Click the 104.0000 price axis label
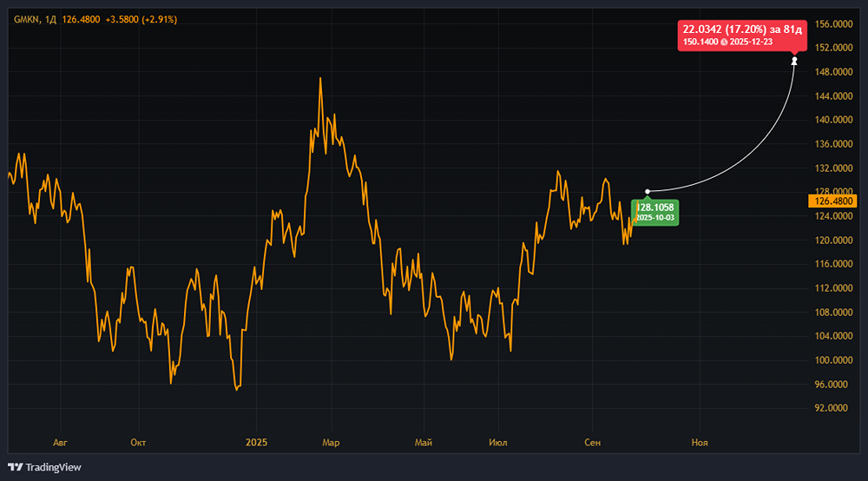Viewport: 868px width, 481px height. coord(833,336)
